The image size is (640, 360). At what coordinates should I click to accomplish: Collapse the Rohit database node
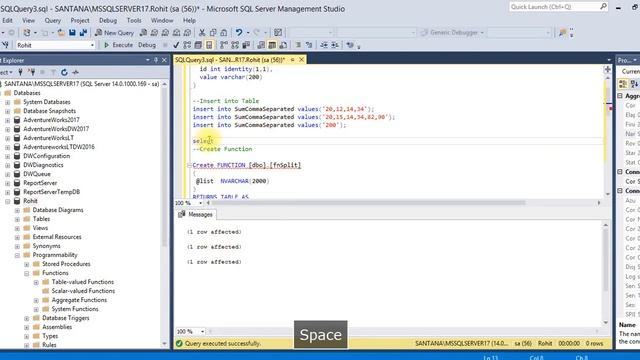(7, 201)
